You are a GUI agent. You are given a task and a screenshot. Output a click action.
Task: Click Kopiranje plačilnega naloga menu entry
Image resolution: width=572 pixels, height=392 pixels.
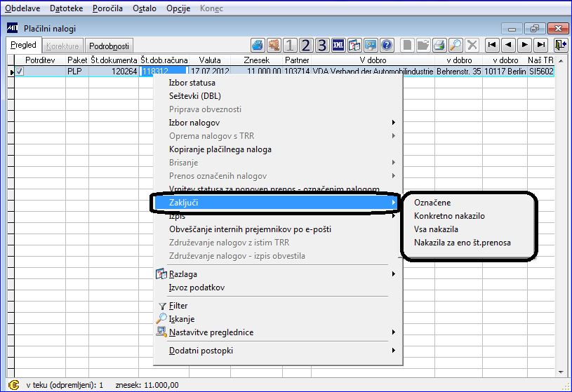click(x=220, y=149)
